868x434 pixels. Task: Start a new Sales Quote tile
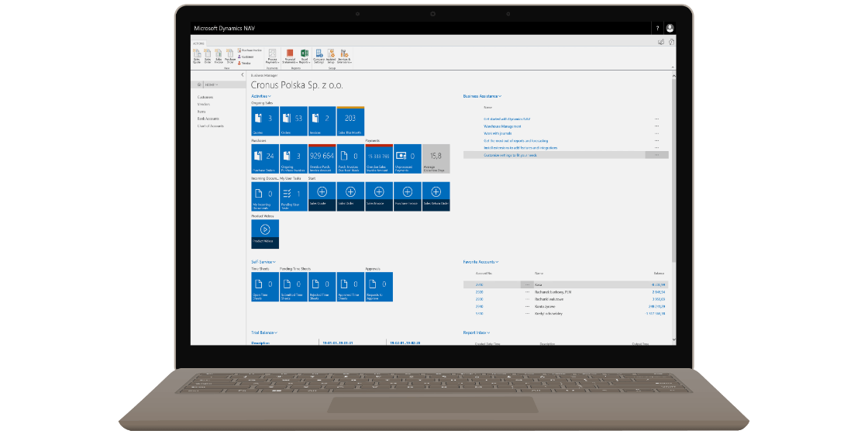[322, 197]
